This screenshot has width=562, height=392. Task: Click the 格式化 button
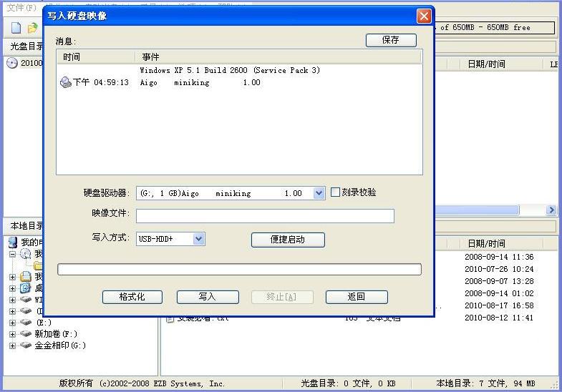point(132,297)
